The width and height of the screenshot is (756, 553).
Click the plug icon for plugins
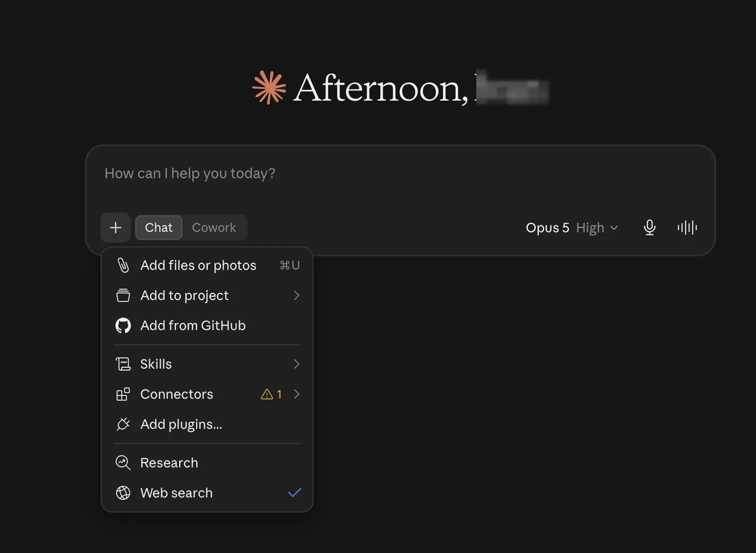click(x=123, y=424)
